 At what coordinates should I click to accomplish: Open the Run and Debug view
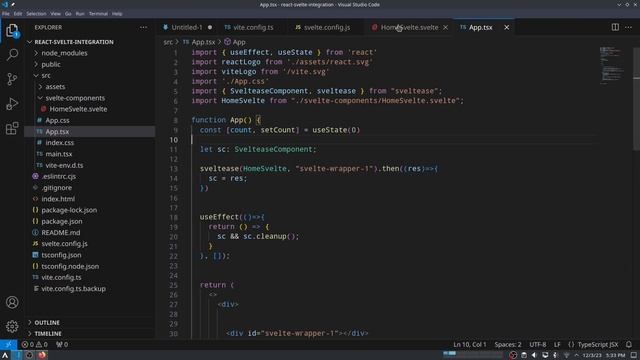coord(12,104)
